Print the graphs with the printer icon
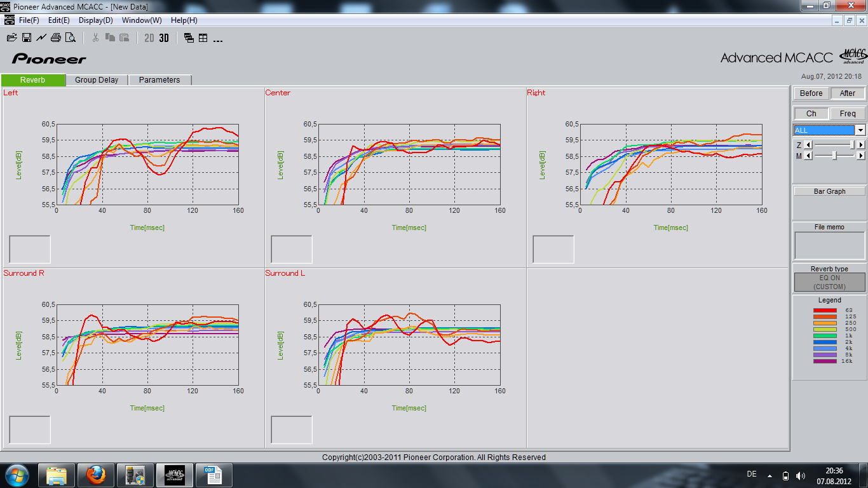The image size is (868, 488). click(56, 37)
